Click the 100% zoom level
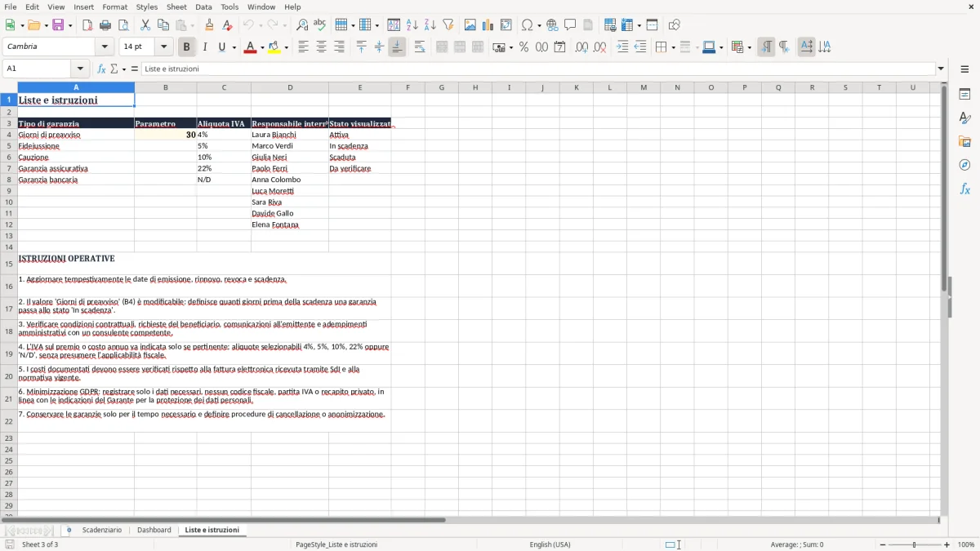The width and height of the screenshot is (980, 551). coord(966,544)
